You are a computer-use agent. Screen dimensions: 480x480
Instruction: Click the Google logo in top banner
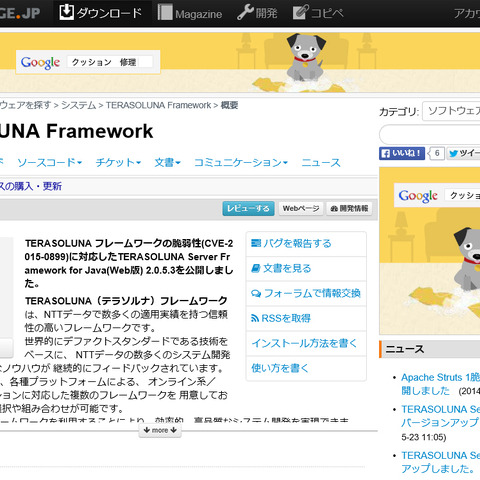[x=40, y=62]
